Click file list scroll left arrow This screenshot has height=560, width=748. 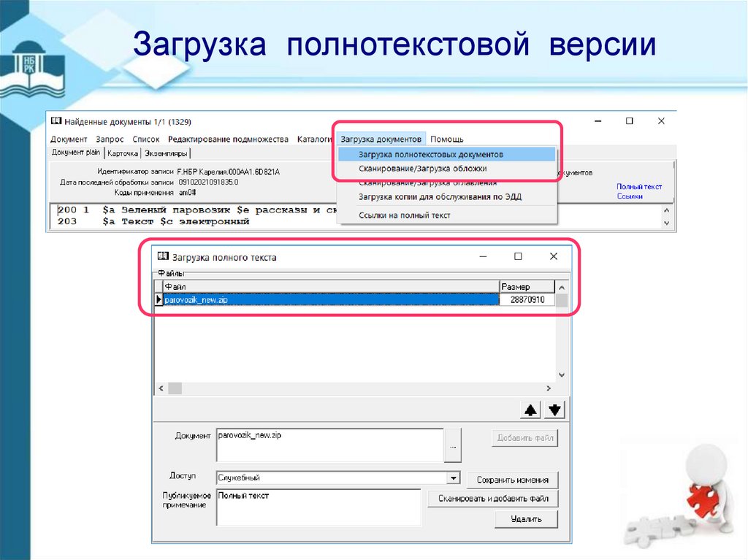click(x=161, y=388)
